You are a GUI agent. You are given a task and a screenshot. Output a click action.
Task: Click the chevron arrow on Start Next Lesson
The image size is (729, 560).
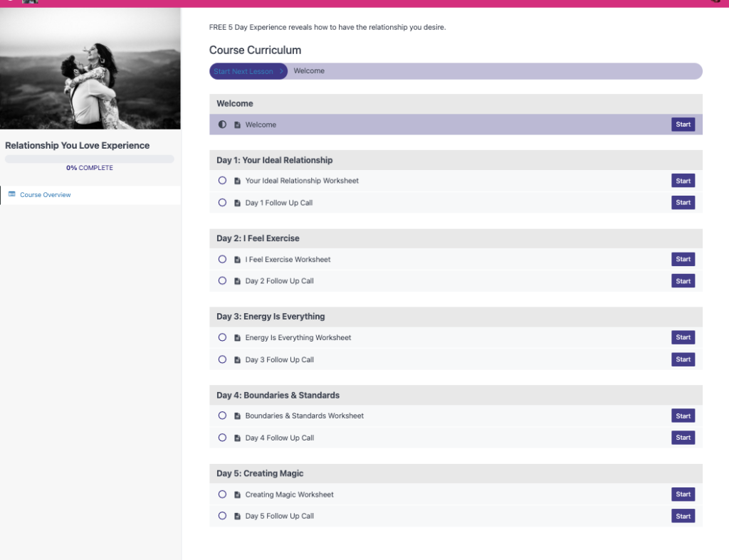[x=280, y=71]
